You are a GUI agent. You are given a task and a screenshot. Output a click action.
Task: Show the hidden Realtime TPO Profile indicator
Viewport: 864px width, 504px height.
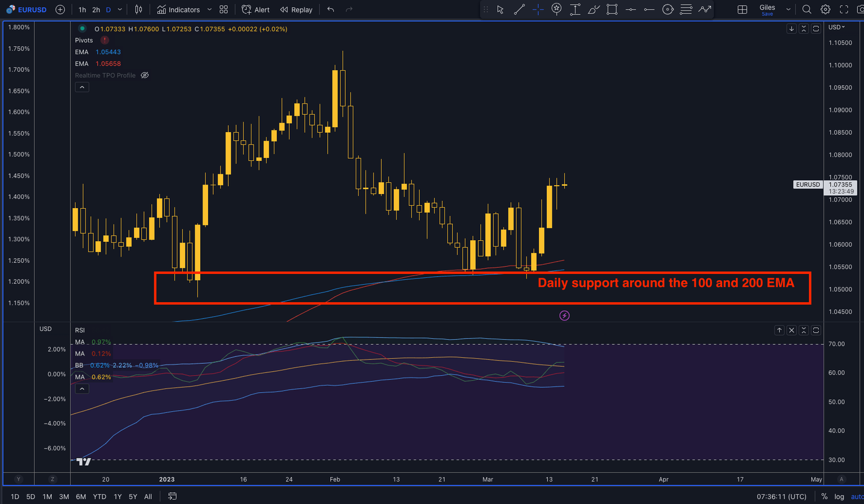click(x=145, y=75)
